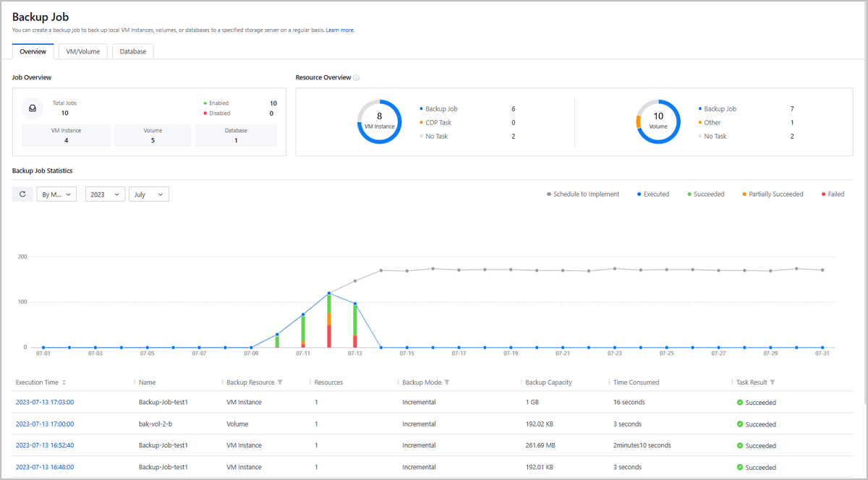Screen dimensions: 868x480
Task: Click the Job Overview backup icon
Action: (x=33, y=108)
